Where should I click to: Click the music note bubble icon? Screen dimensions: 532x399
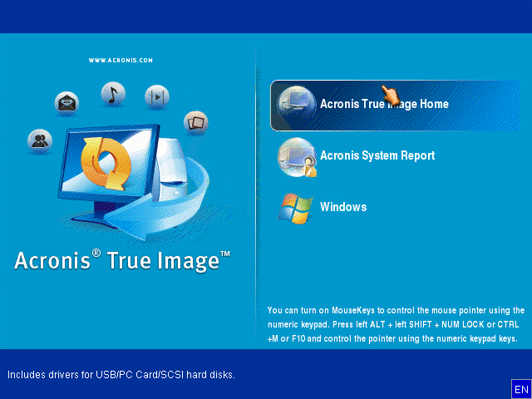point(113,94)
